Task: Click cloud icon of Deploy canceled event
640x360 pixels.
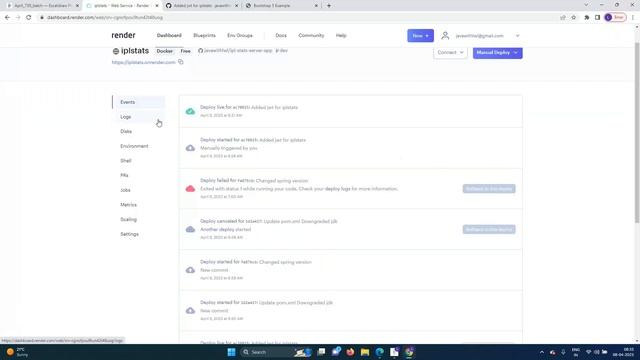Action: (x=190, y=229)
